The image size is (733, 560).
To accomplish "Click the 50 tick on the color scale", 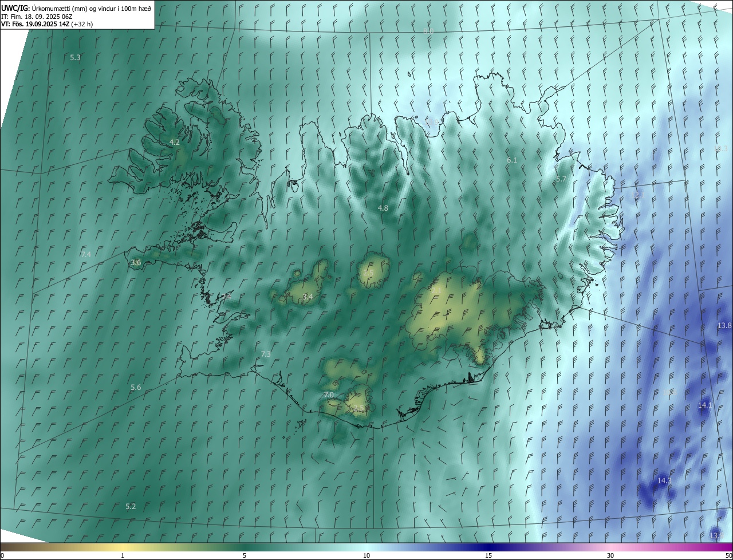I will coord(729,556).
